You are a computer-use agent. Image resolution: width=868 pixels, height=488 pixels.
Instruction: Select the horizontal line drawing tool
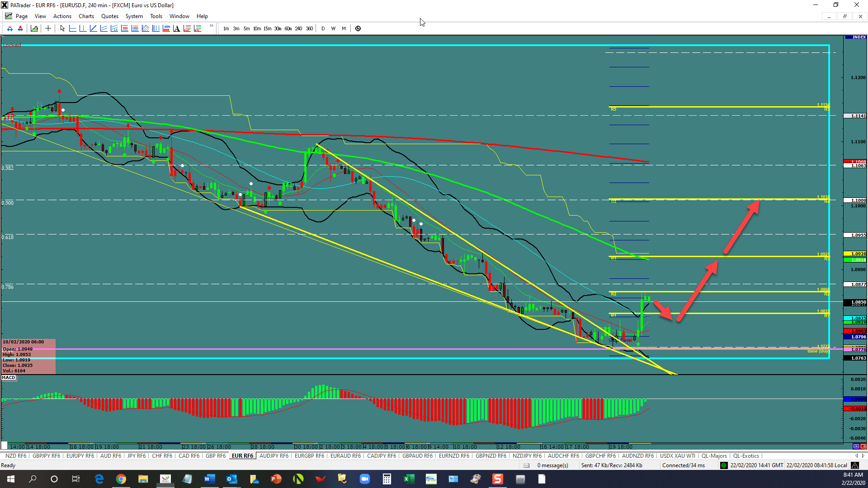pos(72,28)
